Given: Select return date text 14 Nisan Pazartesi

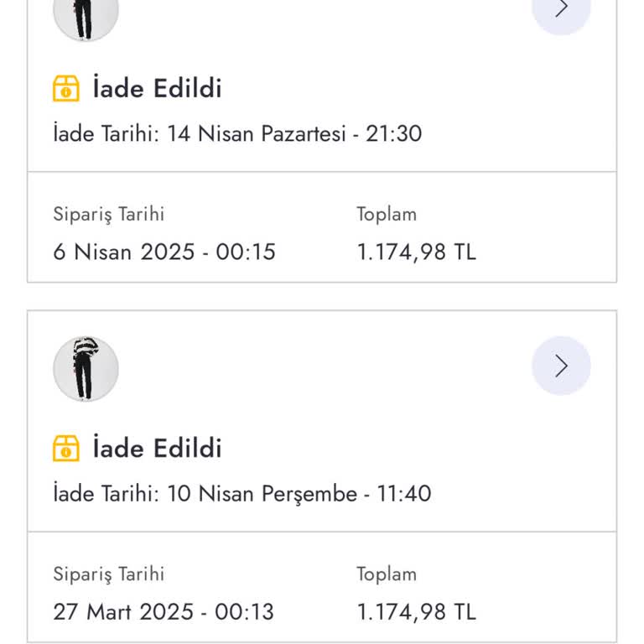Looking at the screenshot, I should [x=256, y=134].
